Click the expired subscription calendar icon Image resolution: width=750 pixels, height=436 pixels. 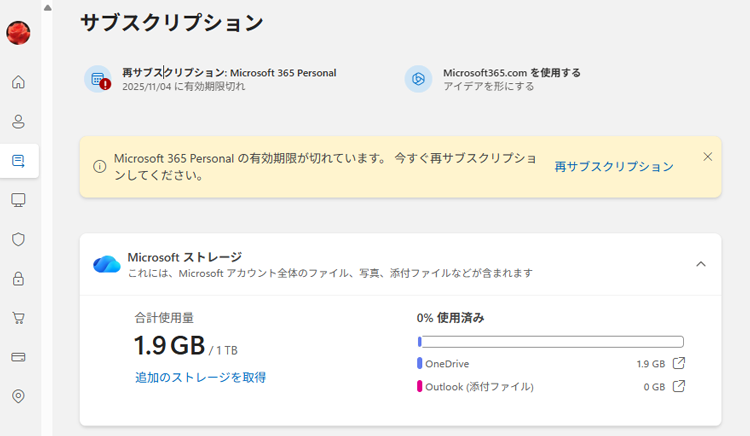click(98, 79)
